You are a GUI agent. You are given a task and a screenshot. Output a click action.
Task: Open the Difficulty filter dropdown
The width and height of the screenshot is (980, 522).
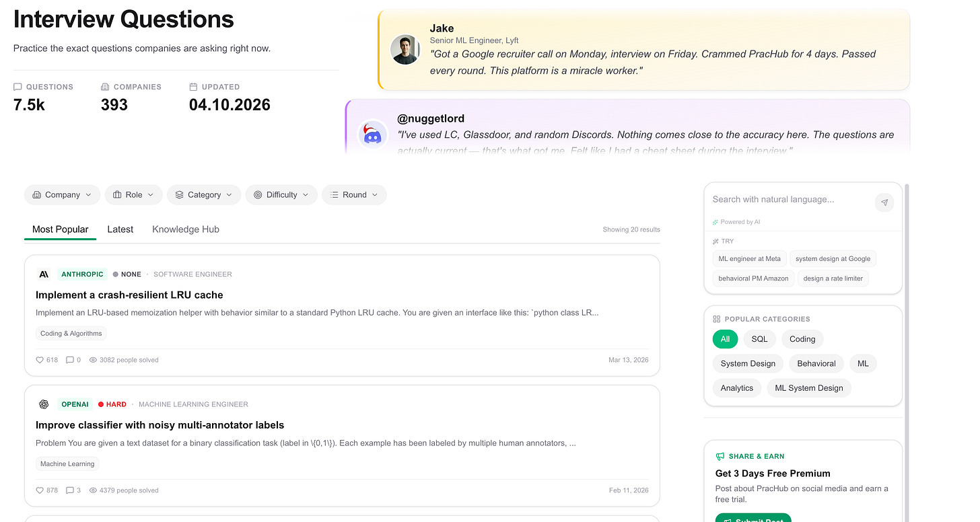[281, 195]
